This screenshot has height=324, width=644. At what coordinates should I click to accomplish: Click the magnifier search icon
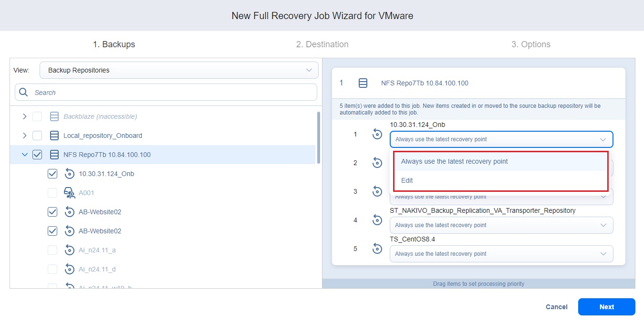(x=24, y=93)
